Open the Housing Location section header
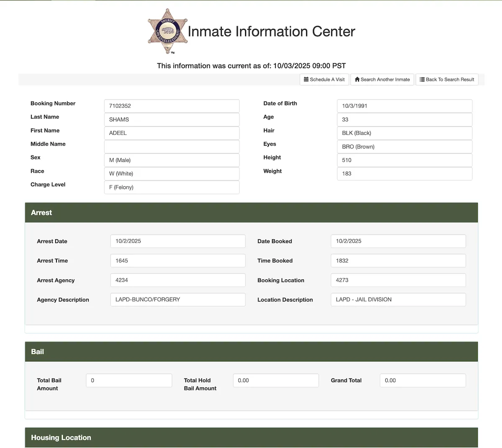The image size is (502, 448). (x=251, y=438)
